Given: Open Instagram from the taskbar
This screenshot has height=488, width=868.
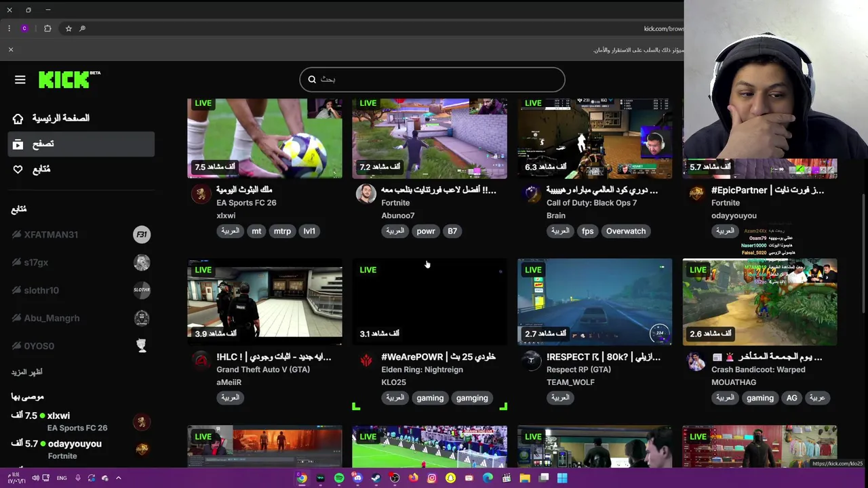Looking at the screenshot, I should [431, 479].
